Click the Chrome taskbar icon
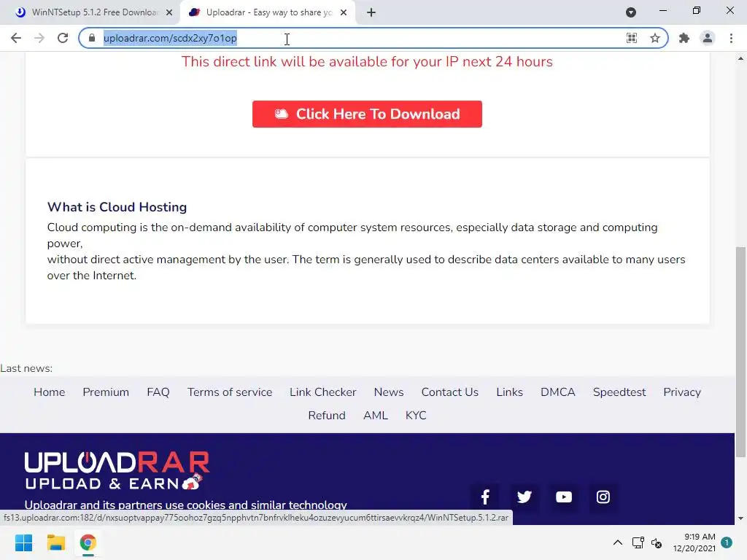This screenshot has width=747, height=560. point(88,542)
